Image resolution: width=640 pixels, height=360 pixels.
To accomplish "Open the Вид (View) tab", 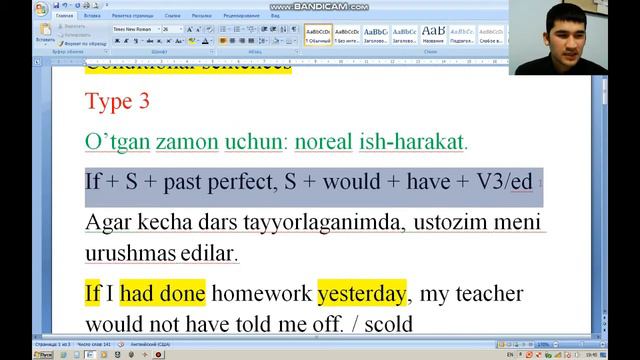I will tap(275, 16).
